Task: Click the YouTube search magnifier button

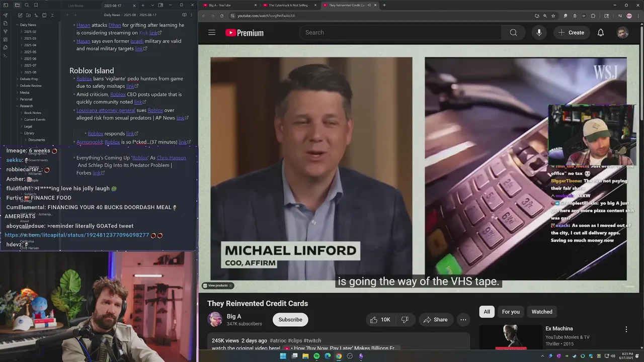Action: tap(513, 32)
